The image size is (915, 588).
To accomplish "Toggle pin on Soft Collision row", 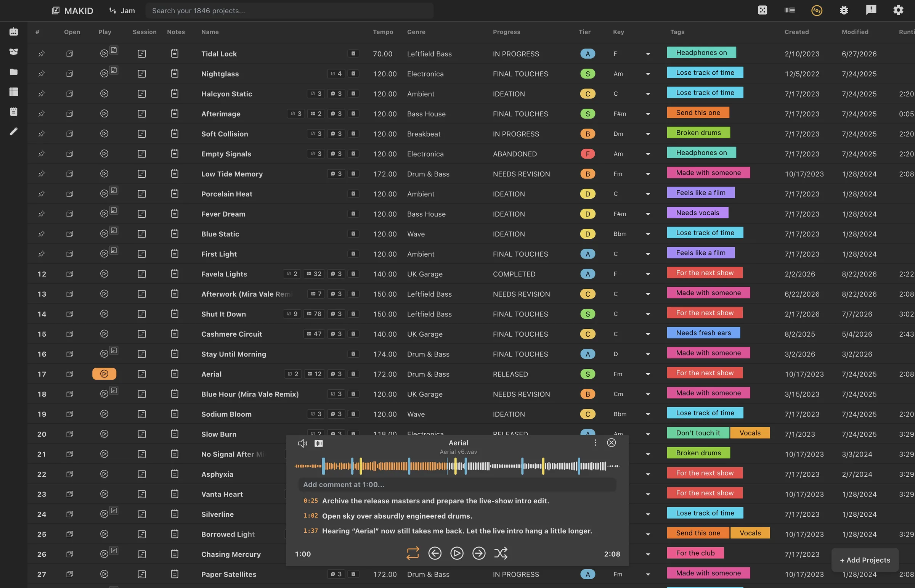I will point(42,133).
